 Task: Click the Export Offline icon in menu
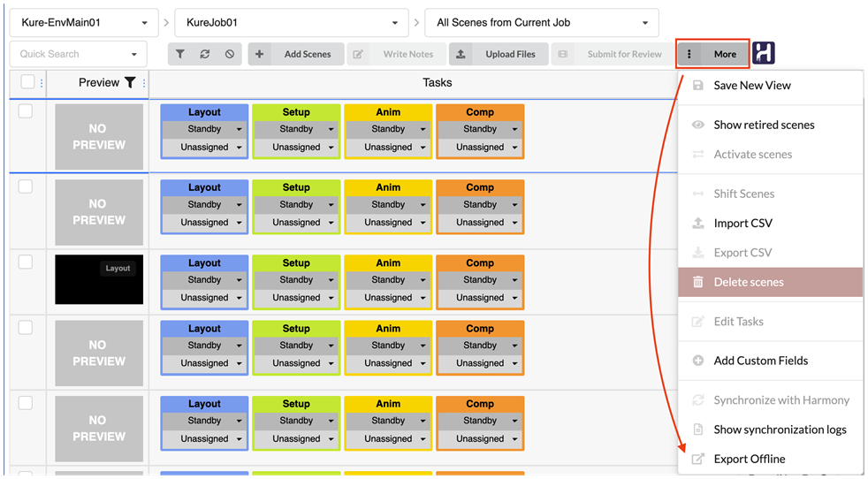[698, 459]
